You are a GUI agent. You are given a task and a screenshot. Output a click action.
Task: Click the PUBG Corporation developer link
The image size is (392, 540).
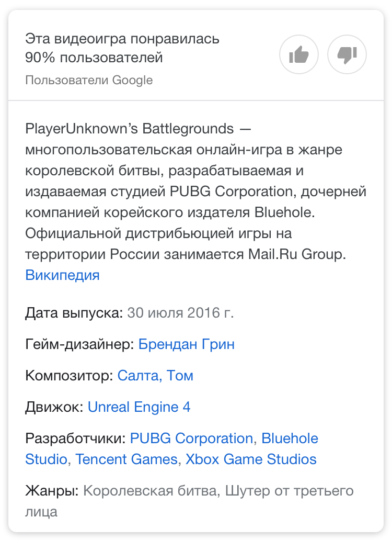click(x=191, y=438)
